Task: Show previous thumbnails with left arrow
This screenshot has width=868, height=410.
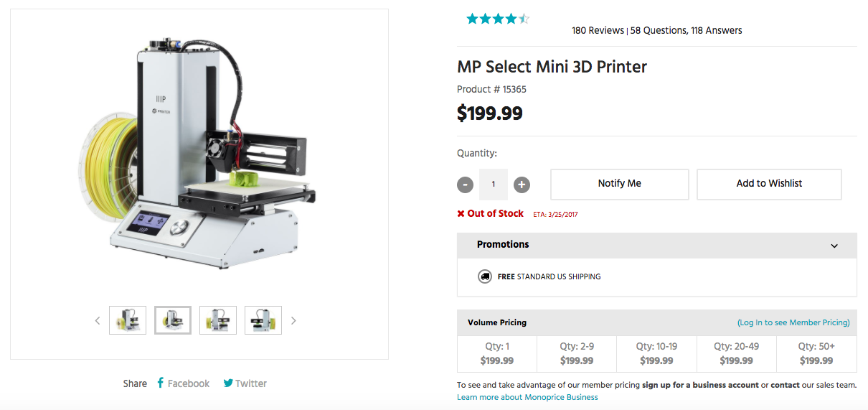Action: pyautogui.click(x=98, y=321)
